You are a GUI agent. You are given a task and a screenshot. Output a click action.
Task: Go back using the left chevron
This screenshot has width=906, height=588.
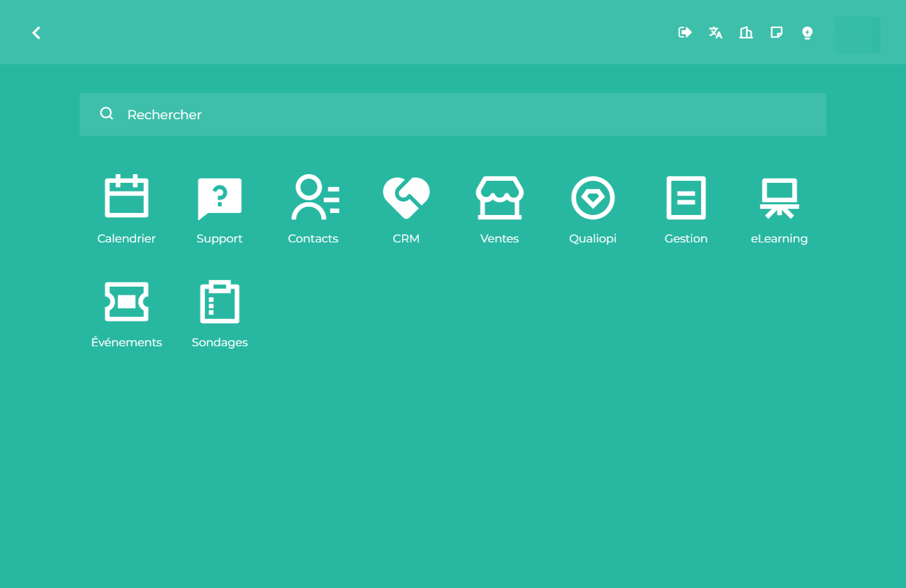click(x=36, y=32)
